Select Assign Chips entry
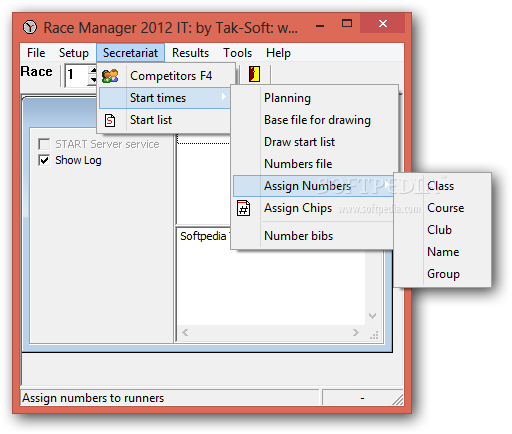512x434 pixels. [x=313, y=208]
